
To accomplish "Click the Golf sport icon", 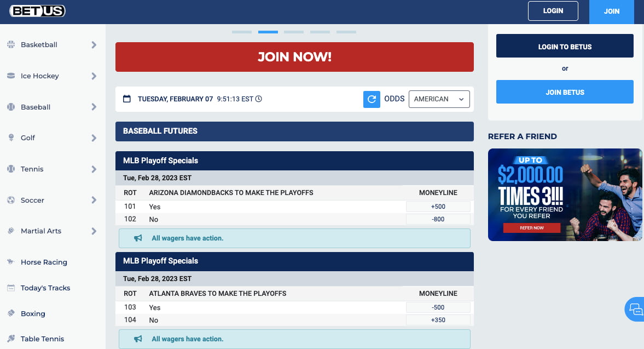I will [x=11, y=138].
